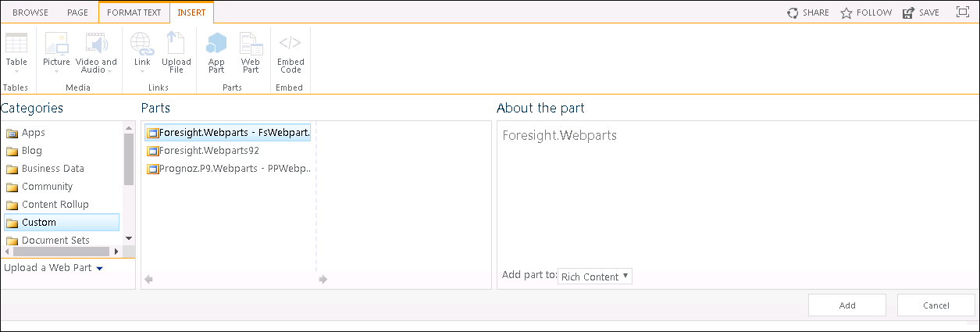Expand Upload a Web Part arrow
The height and width of the screenshot is (332, 980).
click(99, 269)
